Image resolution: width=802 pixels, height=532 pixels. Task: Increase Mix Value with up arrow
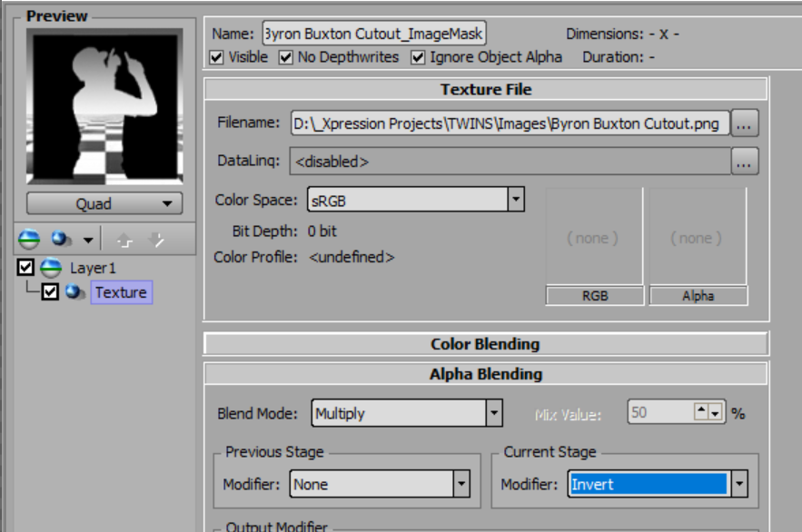pos(701,411)
